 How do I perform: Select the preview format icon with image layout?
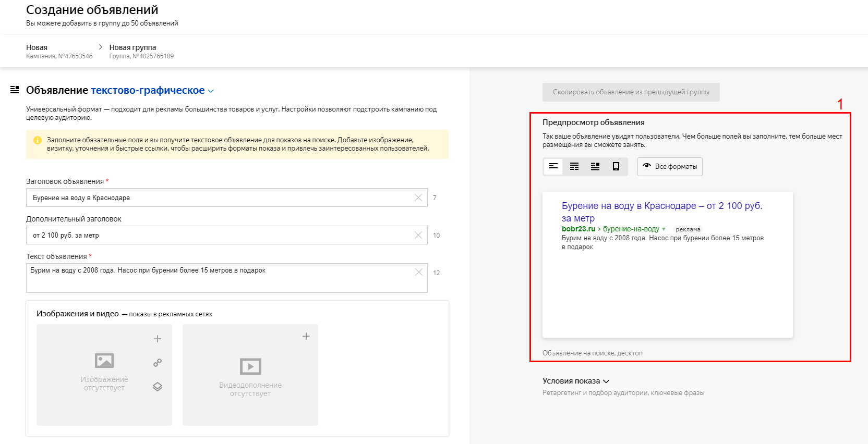pyautogui.click(x=595, y=166)
